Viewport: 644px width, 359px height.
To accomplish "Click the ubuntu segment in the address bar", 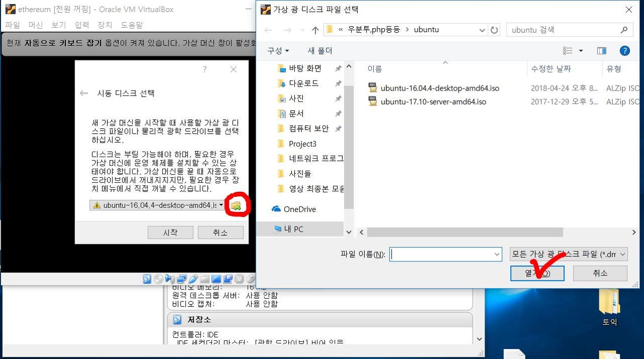I will coord(426,30).
